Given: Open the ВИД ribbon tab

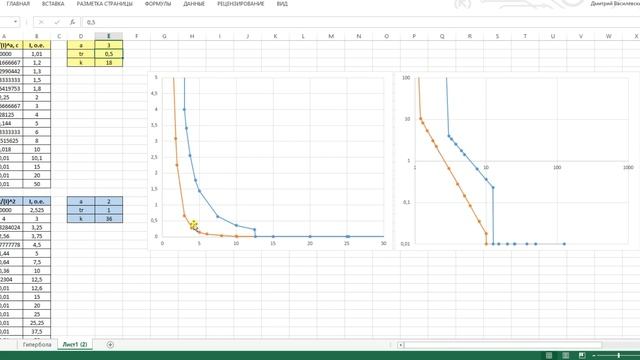Looking at the screenshot, I should (282, 4).
